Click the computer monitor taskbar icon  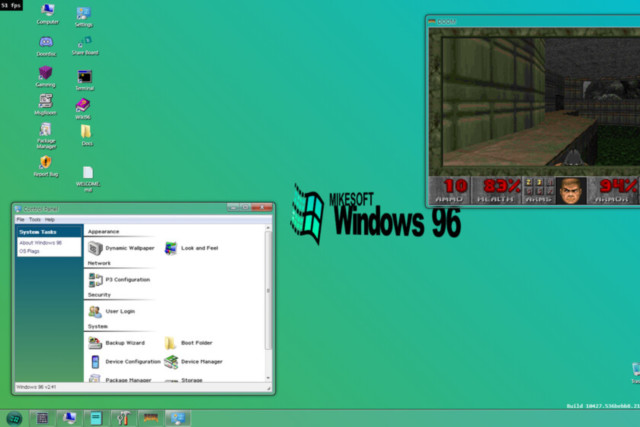[x=69, y=418]
